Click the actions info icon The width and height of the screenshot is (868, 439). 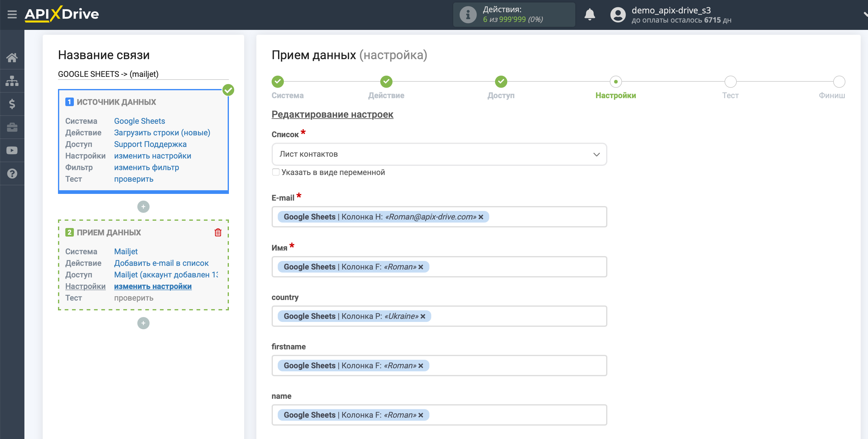(x=468, y=15)
